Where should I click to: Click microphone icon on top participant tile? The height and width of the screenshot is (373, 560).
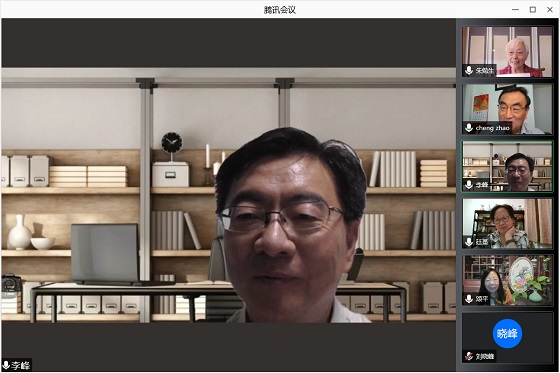469,70
